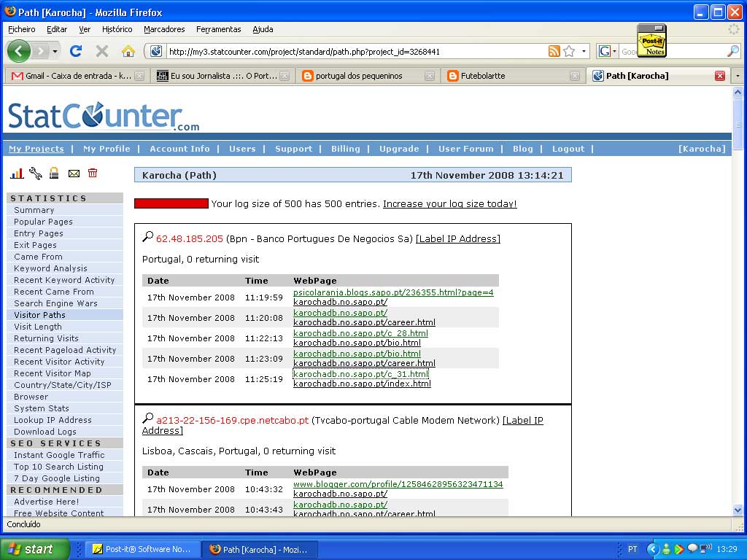Click Increase your log size today! link
The width and height of the screenshot is (747, 560).
tap(449, 204)
